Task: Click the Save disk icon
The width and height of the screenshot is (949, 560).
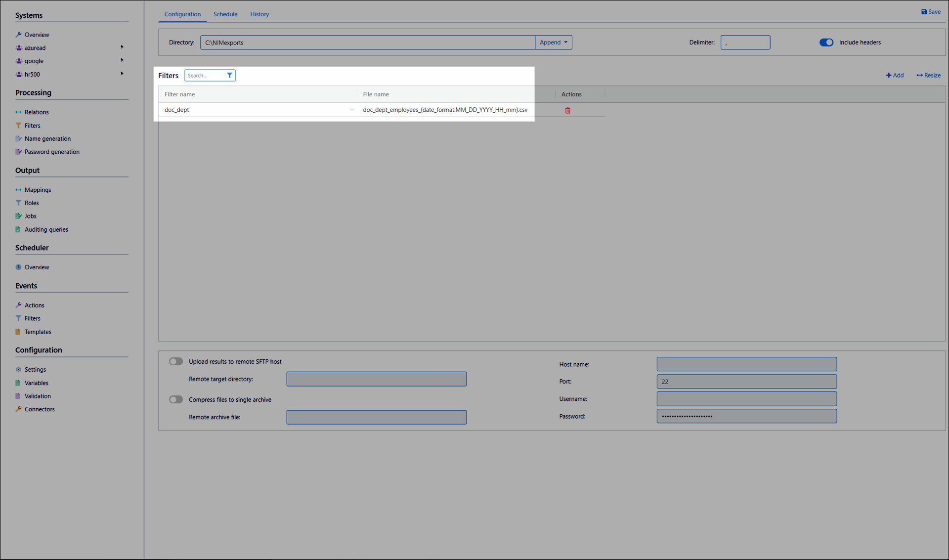Action: point(924,12)
